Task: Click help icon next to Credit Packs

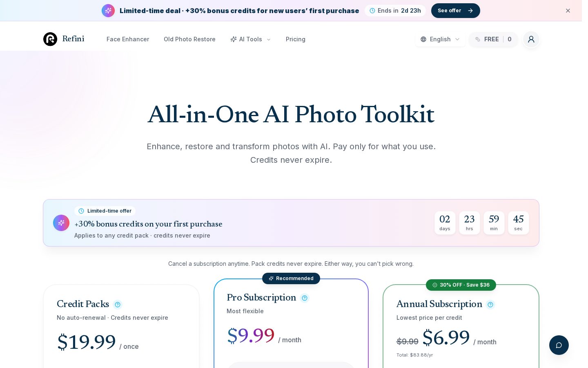Action: point(118,305)
